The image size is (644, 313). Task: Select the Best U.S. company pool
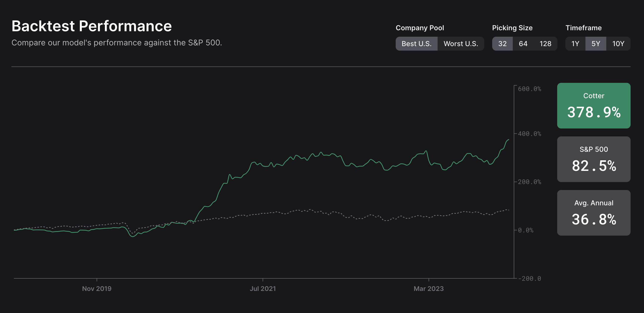(x=416, y=44)
